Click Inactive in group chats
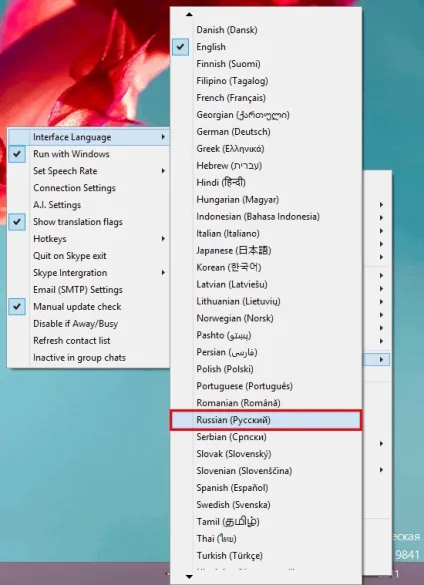 pos(88,358)
